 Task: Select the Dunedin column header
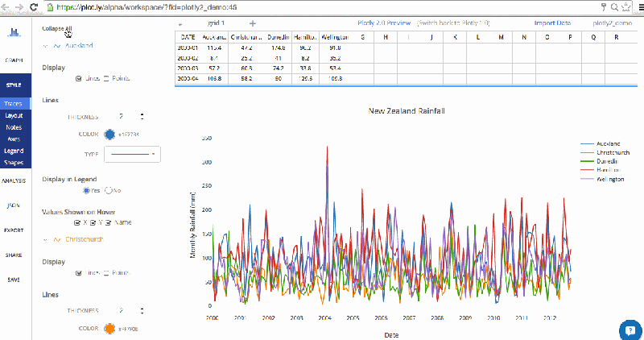click(x=278, y=37)
